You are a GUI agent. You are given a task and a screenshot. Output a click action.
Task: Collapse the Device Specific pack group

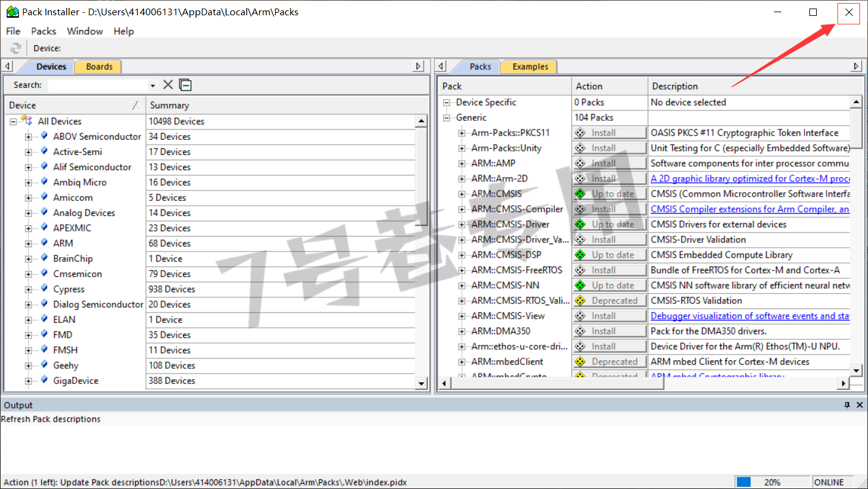[x=447, y=103]
